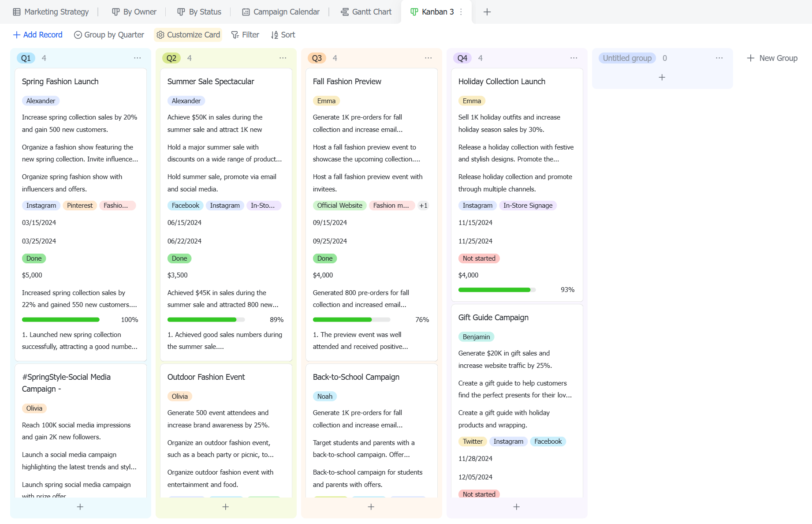812x524 pixels.
Task: Open the Sort options
Action: (283, 35)
